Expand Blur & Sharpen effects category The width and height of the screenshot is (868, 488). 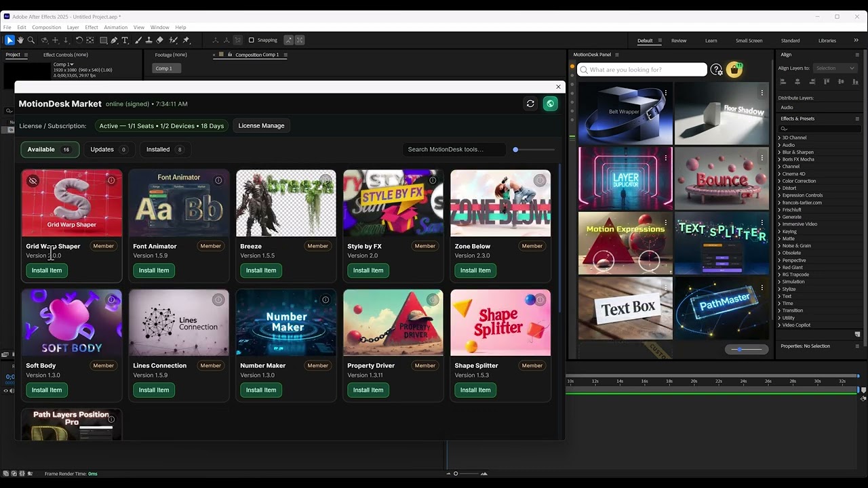(x=779, y=152)
